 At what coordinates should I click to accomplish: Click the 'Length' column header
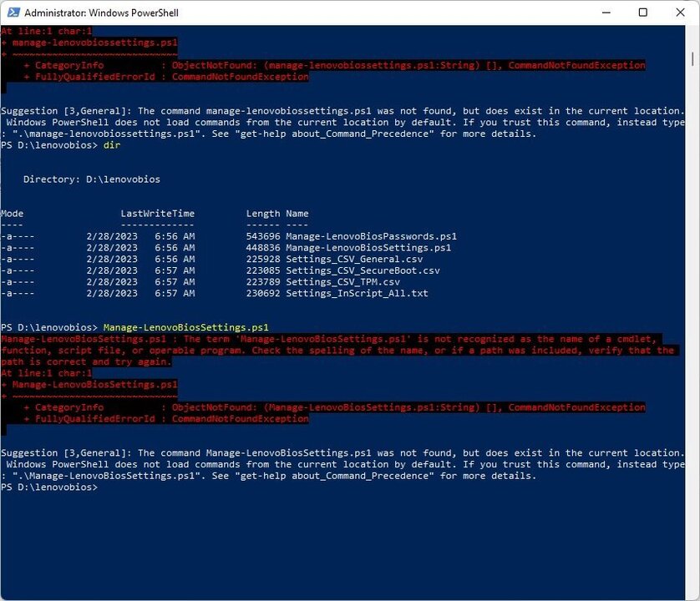coord(262,214)
